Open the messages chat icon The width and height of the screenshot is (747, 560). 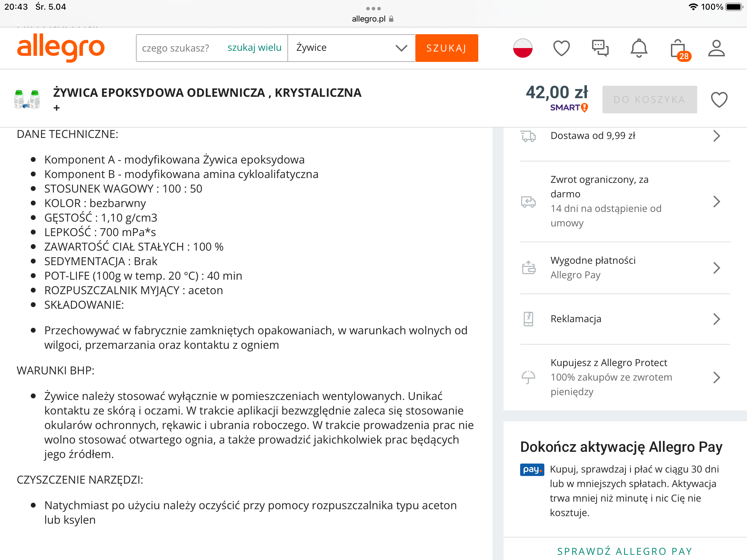pos(600,48)
